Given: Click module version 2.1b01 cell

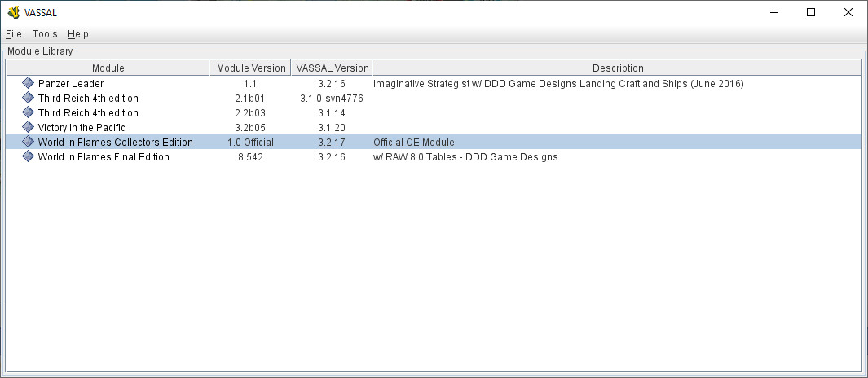Looking at the screenshot, I should pyautogui.click(x=251, y=98).
